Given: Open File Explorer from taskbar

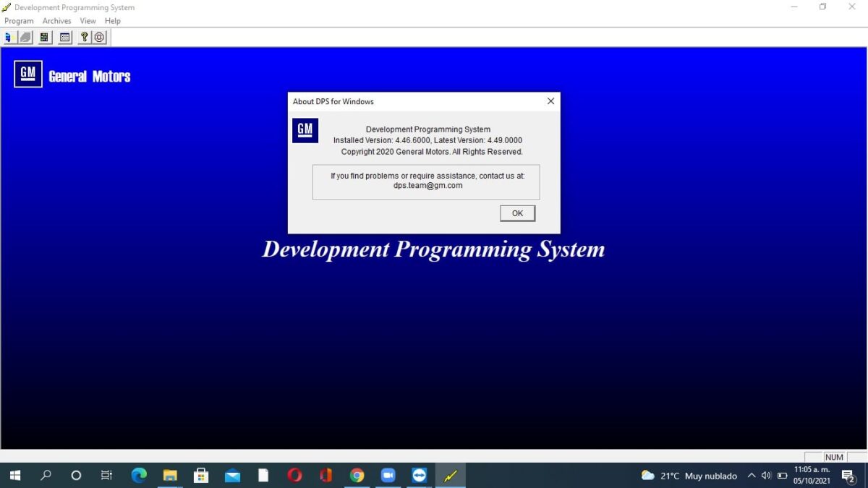Looking at the screenshot, I should tap(170, 475).
